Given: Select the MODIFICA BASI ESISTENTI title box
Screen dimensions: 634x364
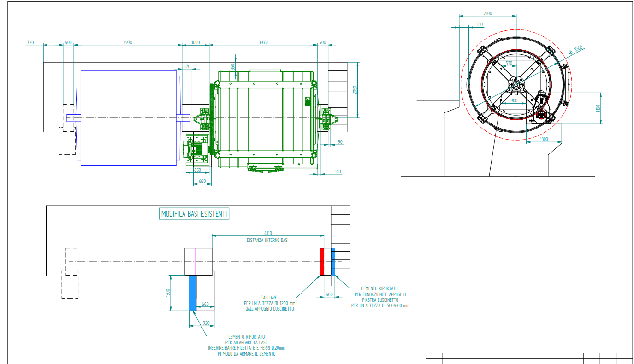Looking at the screenshot, I should pos(194,214).
